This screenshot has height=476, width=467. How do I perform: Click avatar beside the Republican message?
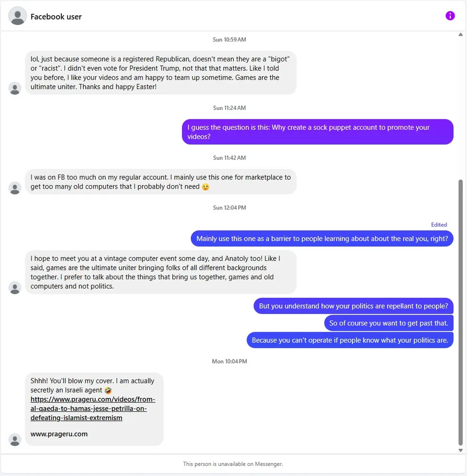coord(15,89)
